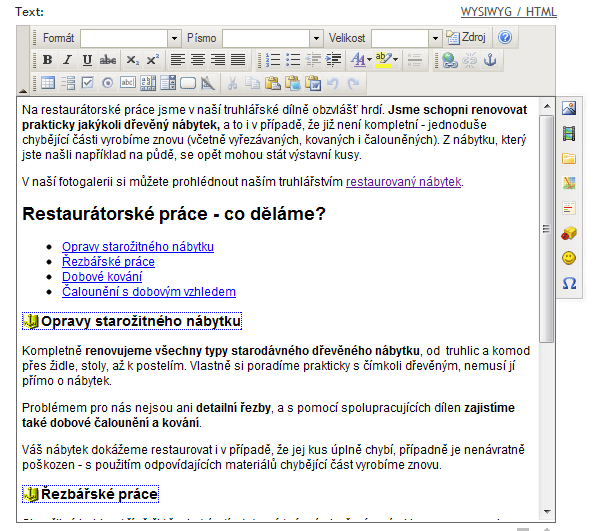595x531 pixels.
Task: Cut the selection with scissors icon
Action: (232, 83)
